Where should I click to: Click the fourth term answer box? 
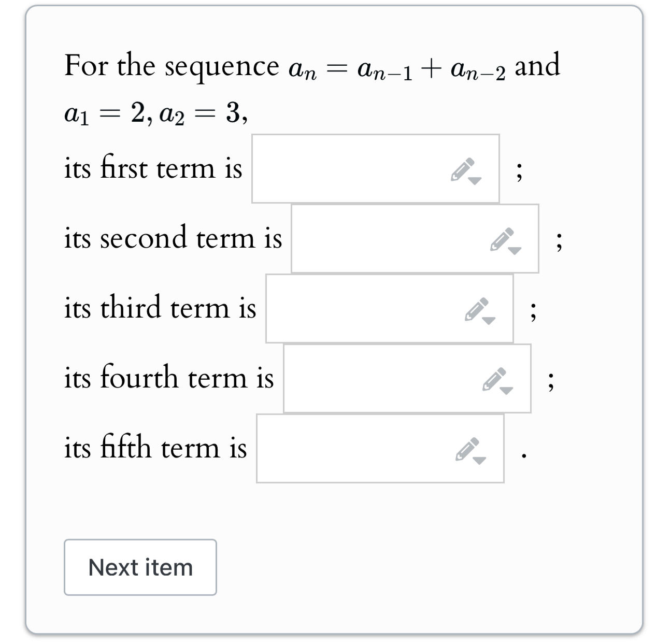click(368, 378)
